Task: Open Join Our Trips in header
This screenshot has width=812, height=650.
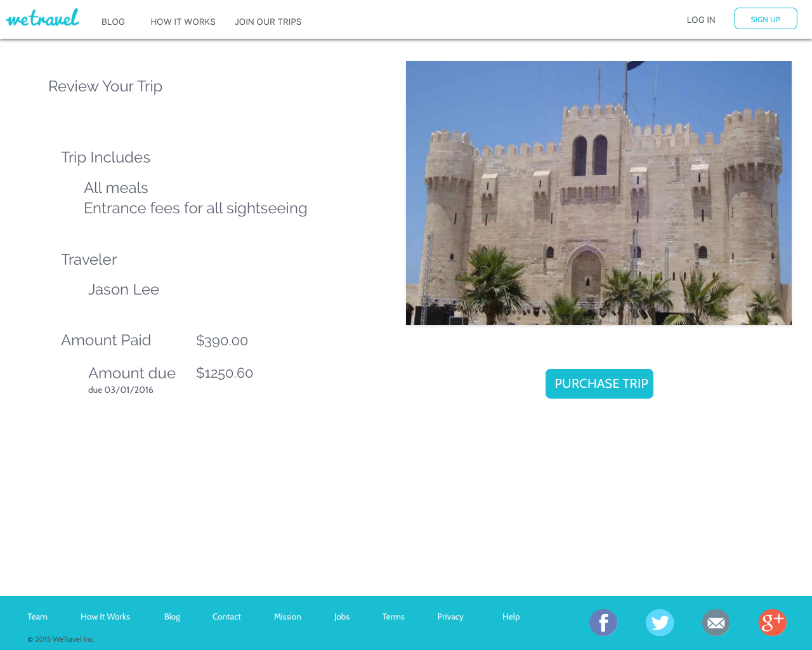Action: (x=268, y=22)
